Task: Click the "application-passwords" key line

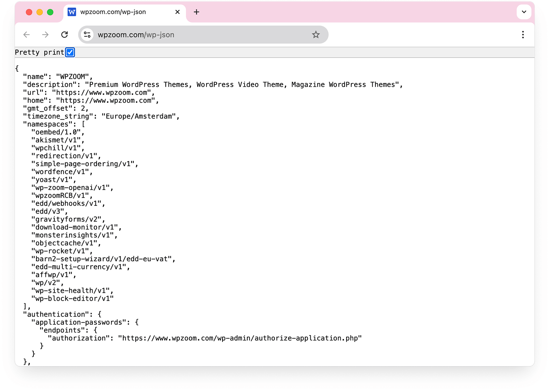Action: click(x=85, y=322)
